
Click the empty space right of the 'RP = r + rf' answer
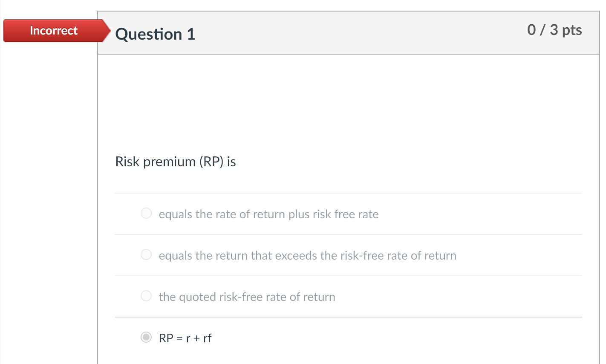(384, 338)
